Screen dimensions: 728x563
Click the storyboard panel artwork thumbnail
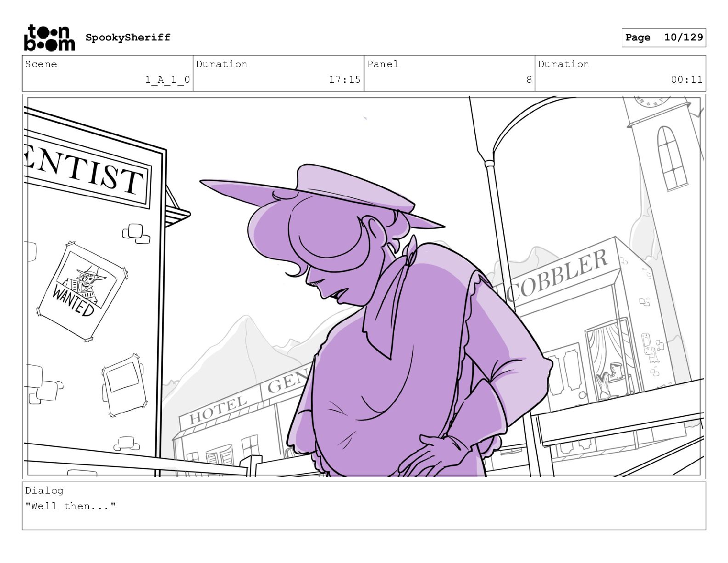point(364,286)
